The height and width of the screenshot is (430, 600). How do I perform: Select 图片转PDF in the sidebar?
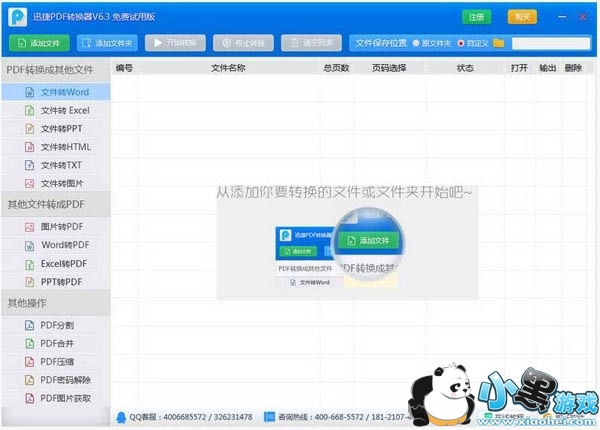point(56,227)
